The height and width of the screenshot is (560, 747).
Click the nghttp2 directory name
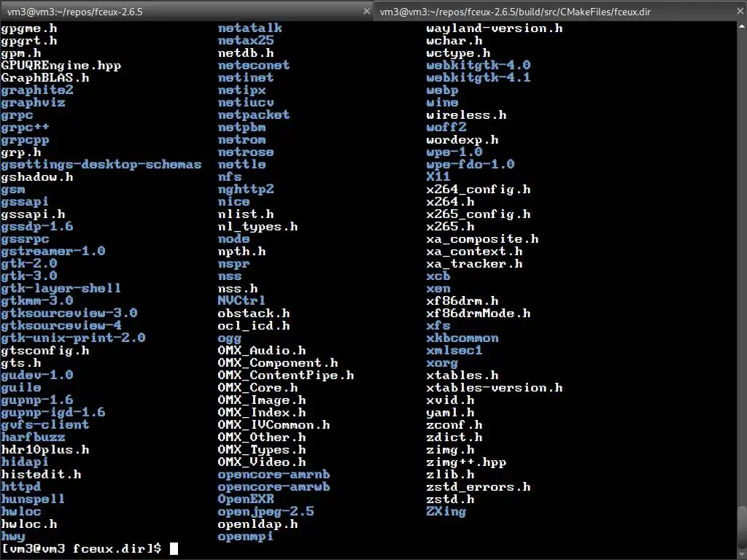pos(246,189)
